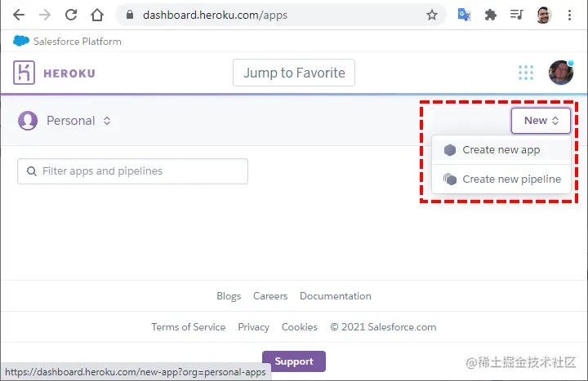Click the HEROKU wordmark text
The image size is (588, 381).
pyautogui.click(x=69, y=73)
